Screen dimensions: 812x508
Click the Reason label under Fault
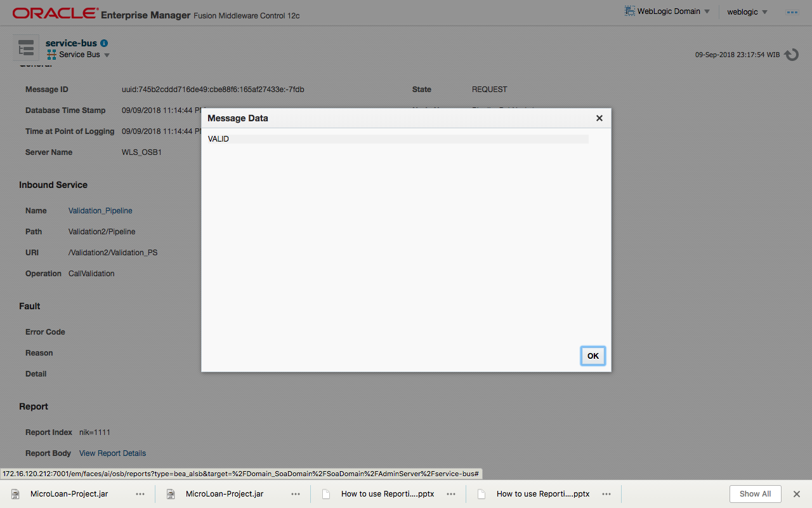pyautogui.click(x=39, y=353)
